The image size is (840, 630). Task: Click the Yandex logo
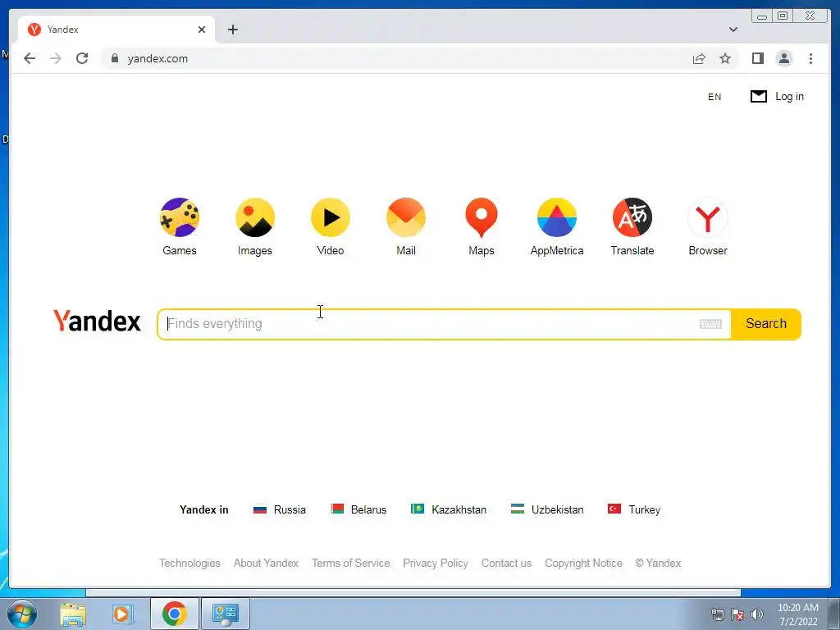click(x=97, y=321)
